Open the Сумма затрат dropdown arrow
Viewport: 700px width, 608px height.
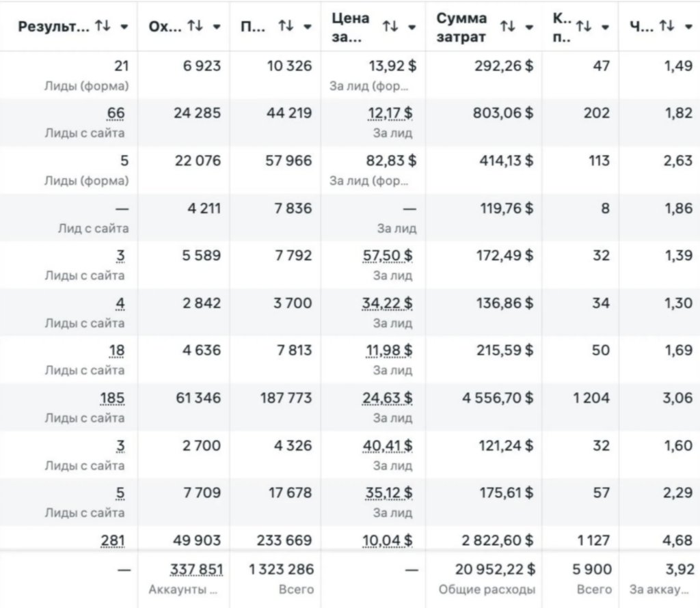click(x=529, y=27)
